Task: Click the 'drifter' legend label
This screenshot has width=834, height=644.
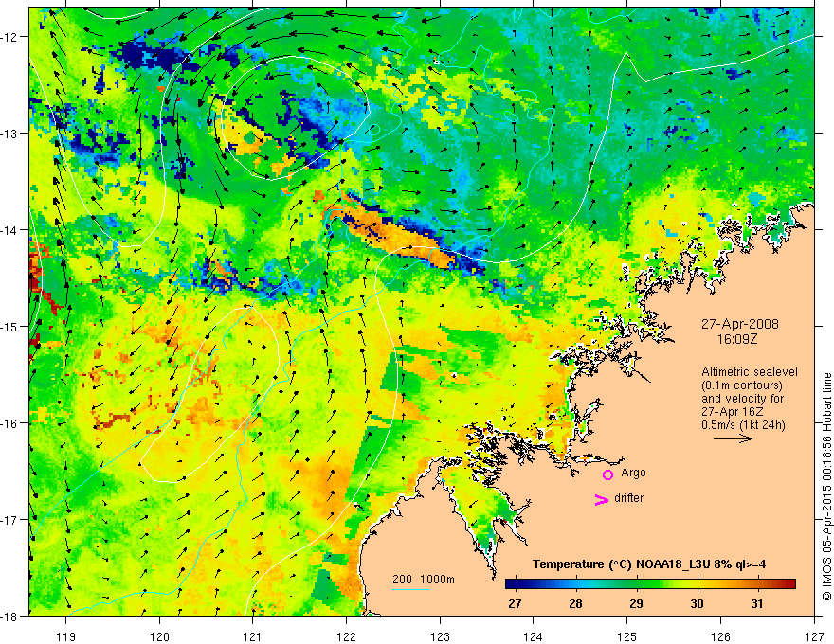Action: click(628, 498)
